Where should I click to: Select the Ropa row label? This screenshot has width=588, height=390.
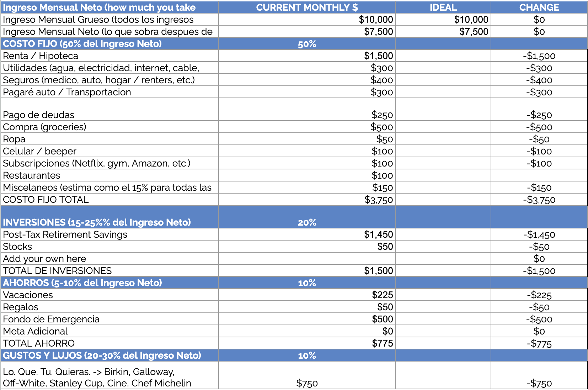(x=14, y=139)
